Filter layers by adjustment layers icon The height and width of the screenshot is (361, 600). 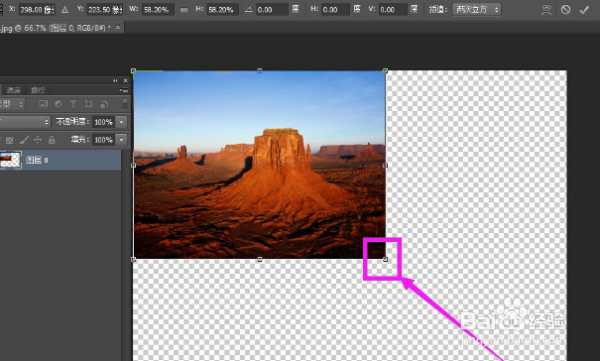tap(58, 104)
